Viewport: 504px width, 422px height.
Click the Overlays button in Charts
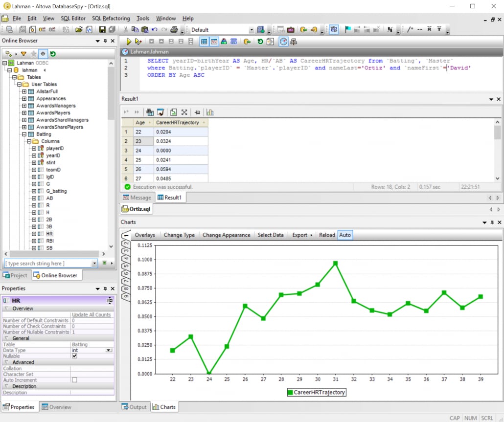pos(145,235)
